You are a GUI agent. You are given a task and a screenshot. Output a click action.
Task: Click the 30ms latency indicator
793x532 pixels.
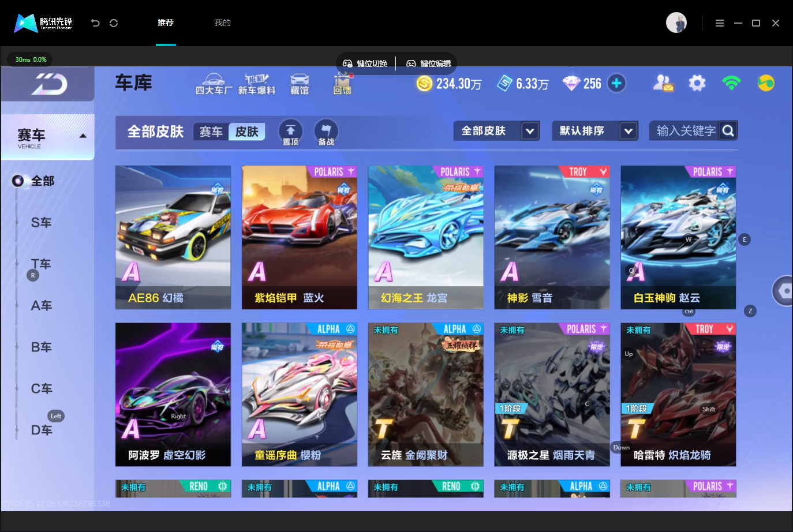pos(30,59)
